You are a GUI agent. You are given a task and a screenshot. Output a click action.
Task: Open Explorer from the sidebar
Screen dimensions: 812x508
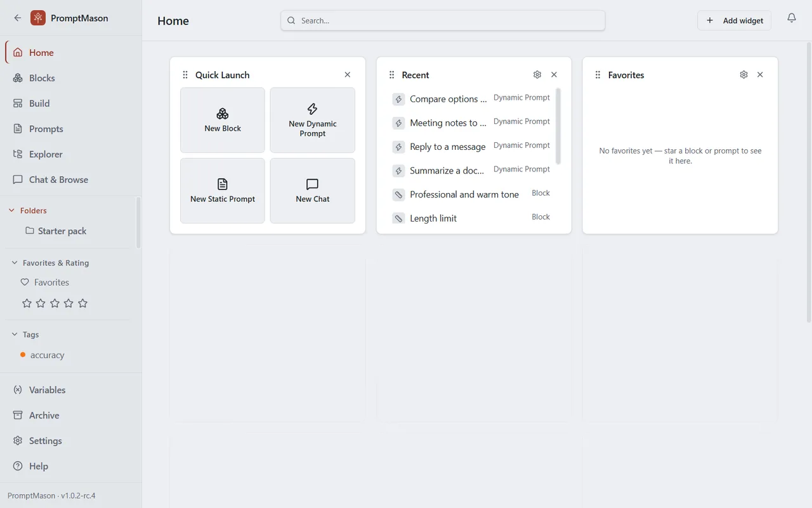point(71,154)
